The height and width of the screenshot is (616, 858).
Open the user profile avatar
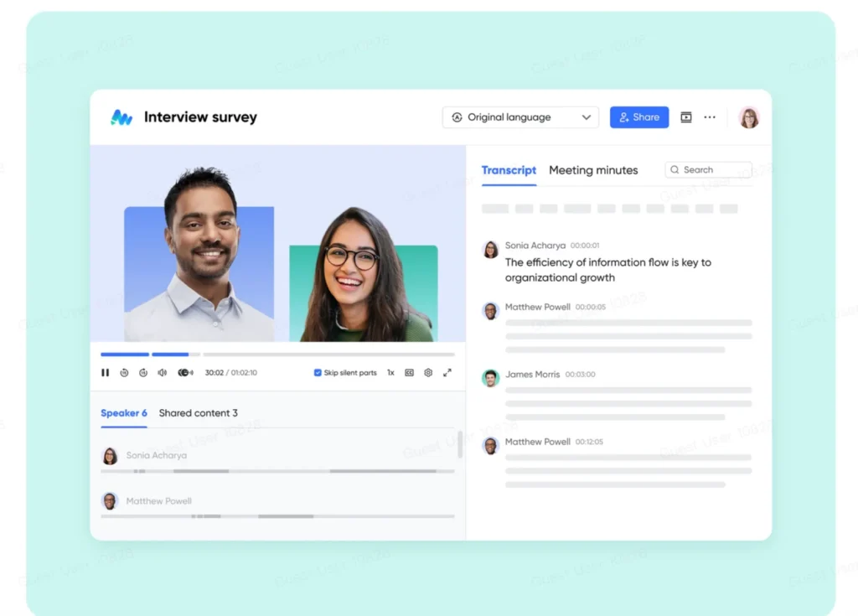coord(748,117)
